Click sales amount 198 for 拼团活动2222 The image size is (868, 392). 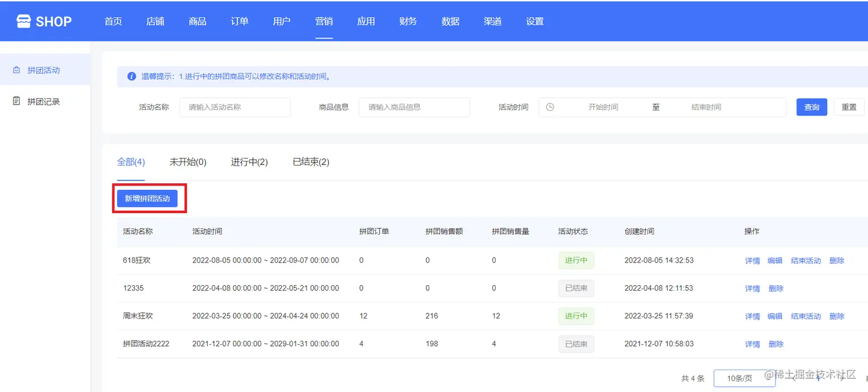[x=432, y=344]
